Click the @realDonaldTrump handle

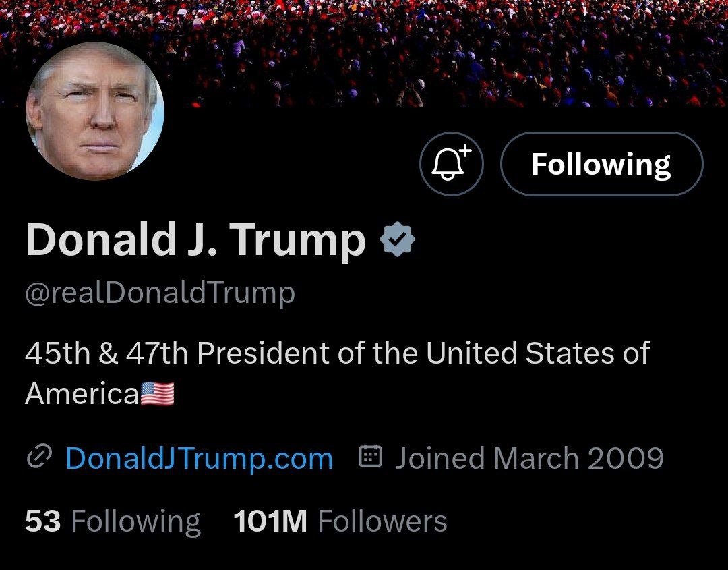[x=160, y=293]
